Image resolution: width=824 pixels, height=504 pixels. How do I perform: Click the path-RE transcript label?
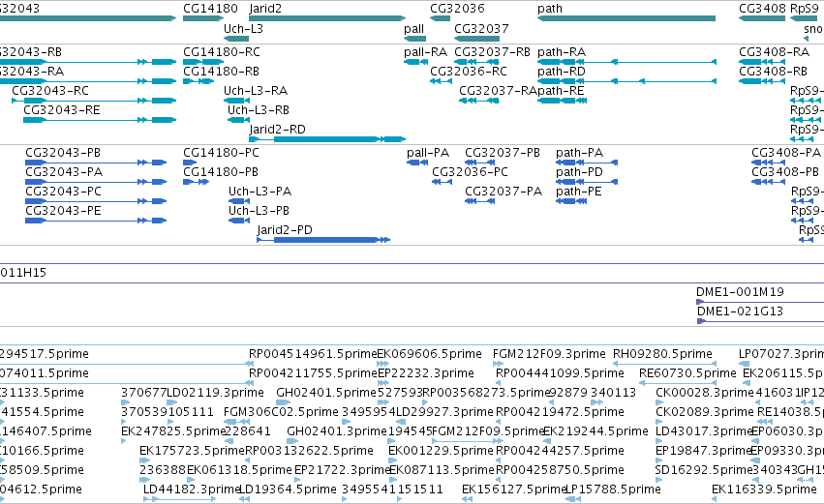(x=561, y=91)
